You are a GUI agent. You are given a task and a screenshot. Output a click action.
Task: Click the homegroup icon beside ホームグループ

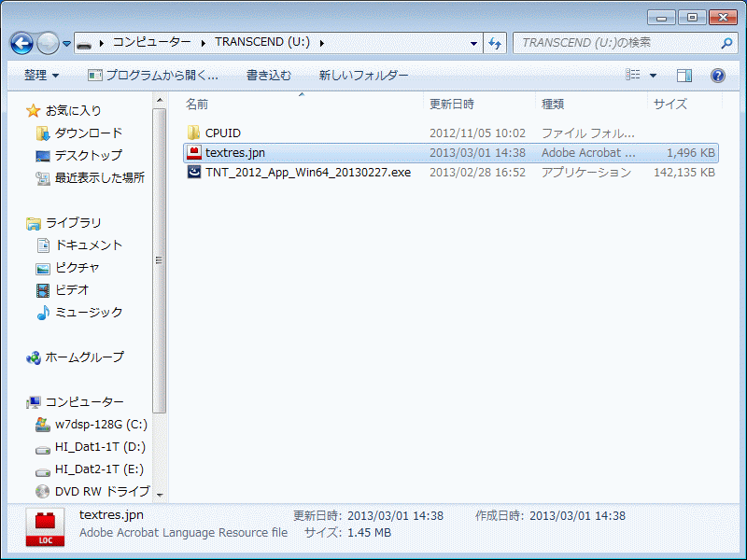click(34, 357)
